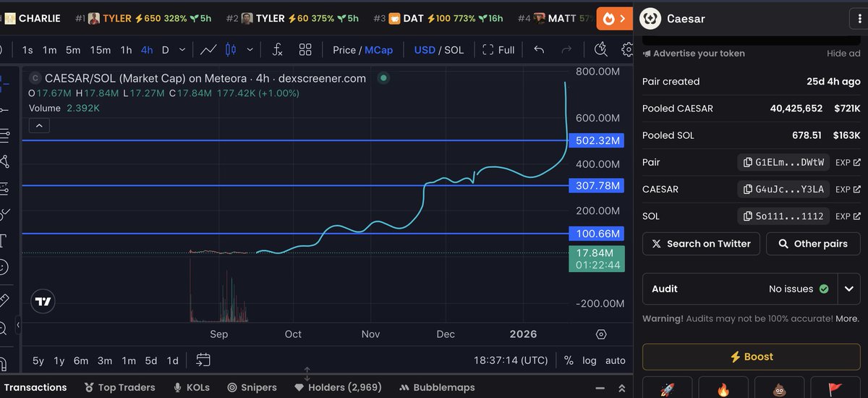
Task: Copy the Pair address G1ELm...DWtW
Action: click(x=783, y=162)
